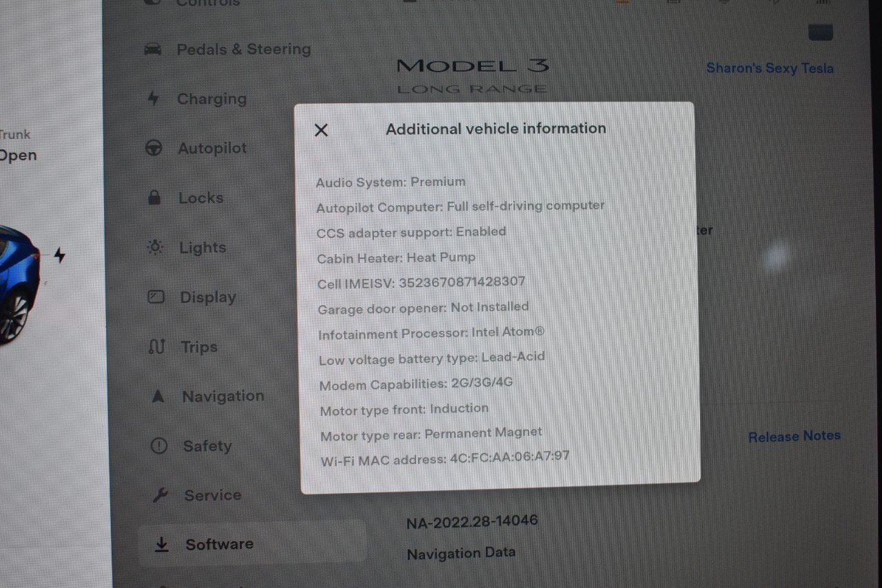Screen dimensions: 882x588
Task: Click the Additional vehicle information title
Action: (x=496, y=129)
